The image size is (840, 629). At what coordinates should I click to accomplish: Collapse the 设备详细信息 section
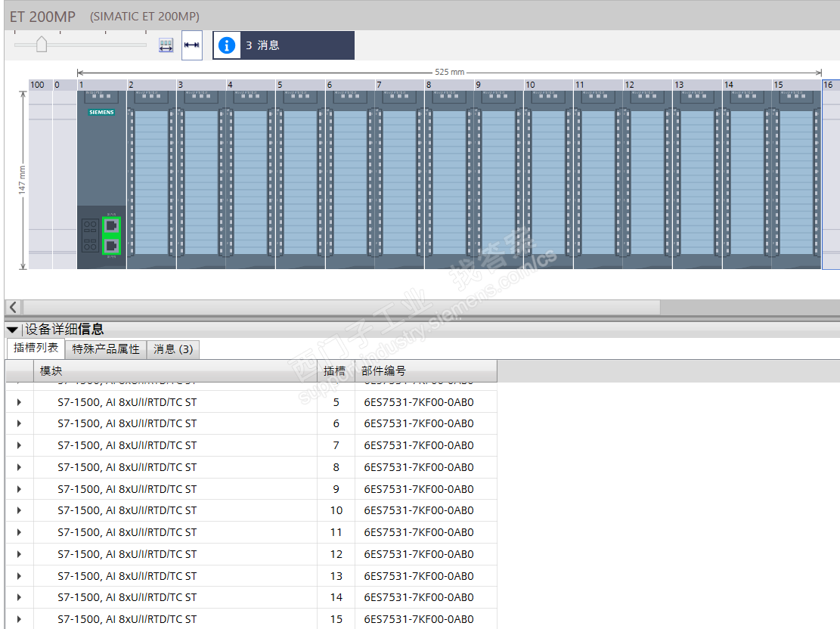pyautogui.click(x=12, y=330)
